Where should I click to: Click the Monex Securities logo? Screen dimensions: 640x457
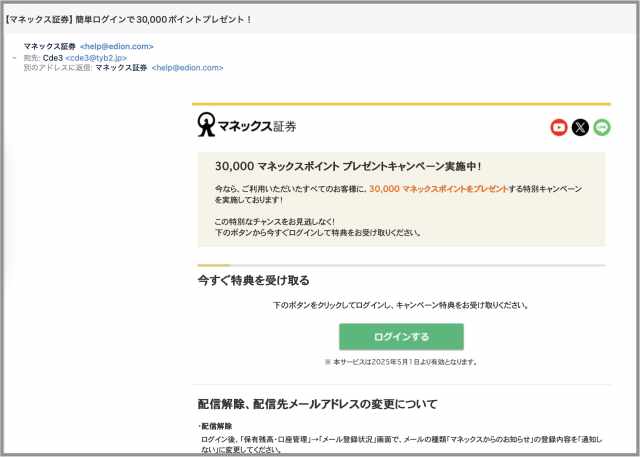[247, 126]
